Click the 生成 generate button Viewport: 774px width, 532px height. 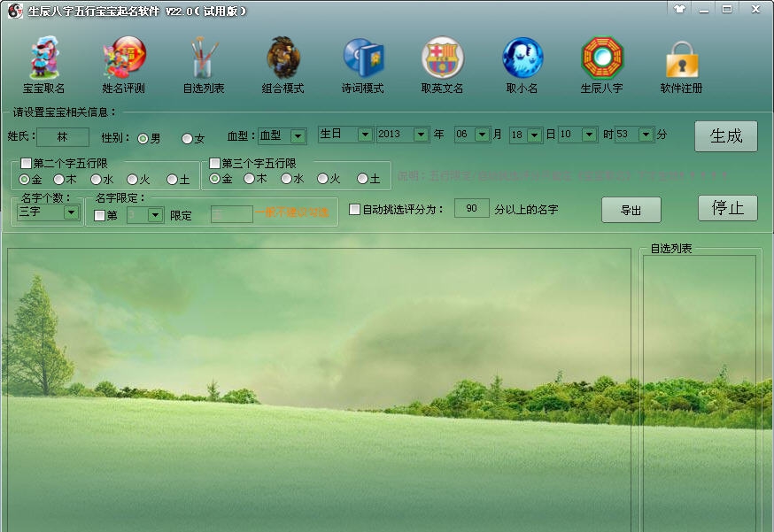point(725,135)
